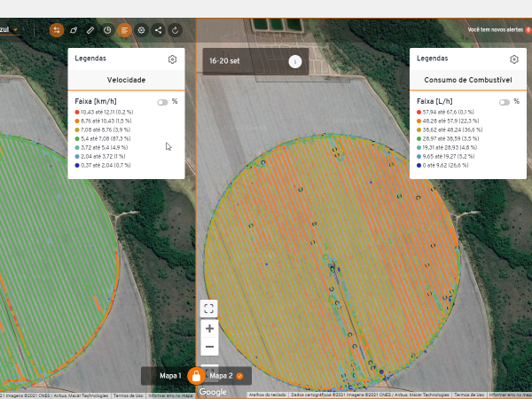The image size is (532, 399).
Task: Click the fullscreen icon on map 2
Action: point(209,309)
